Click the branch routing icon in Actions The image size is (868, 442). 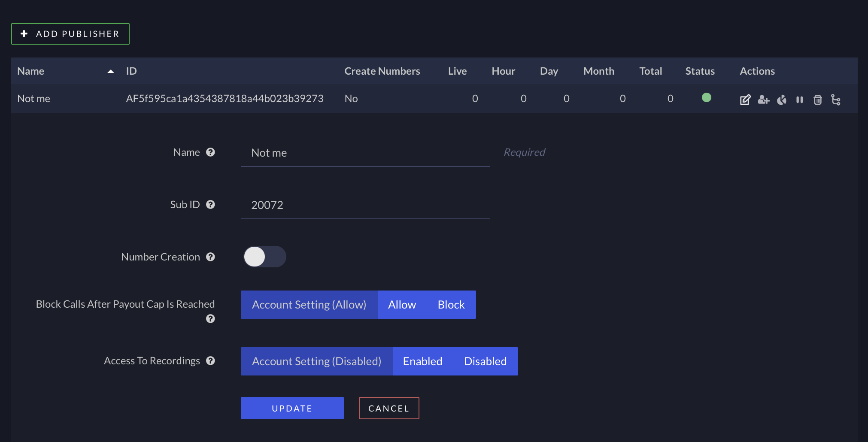pyautogui.click(x=836, y=100)
